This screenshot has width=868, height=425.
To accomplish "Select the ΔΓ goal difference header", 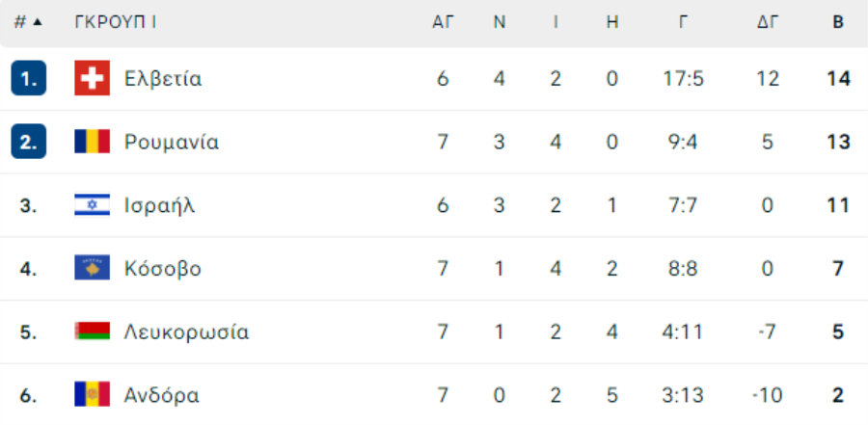I will click(x=768, y=22).
